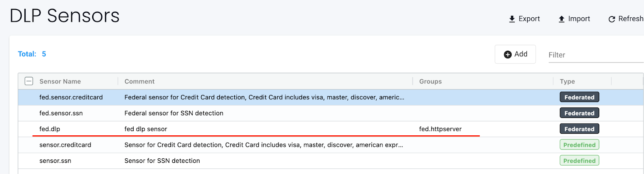Click the Import upload icon
644x174 pixels.
click(561, 19)
